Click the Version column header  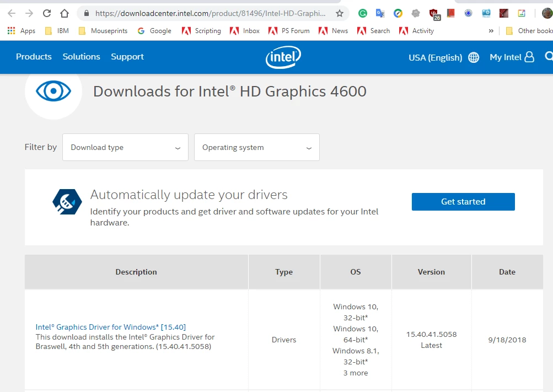coord(431,272)
